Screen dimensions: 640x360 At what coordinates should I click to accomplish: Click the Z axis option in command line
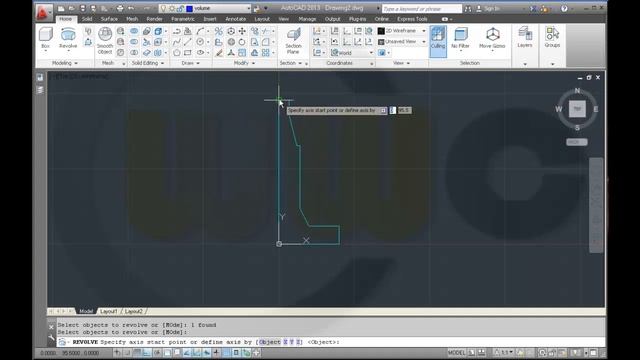click(298, 342)
